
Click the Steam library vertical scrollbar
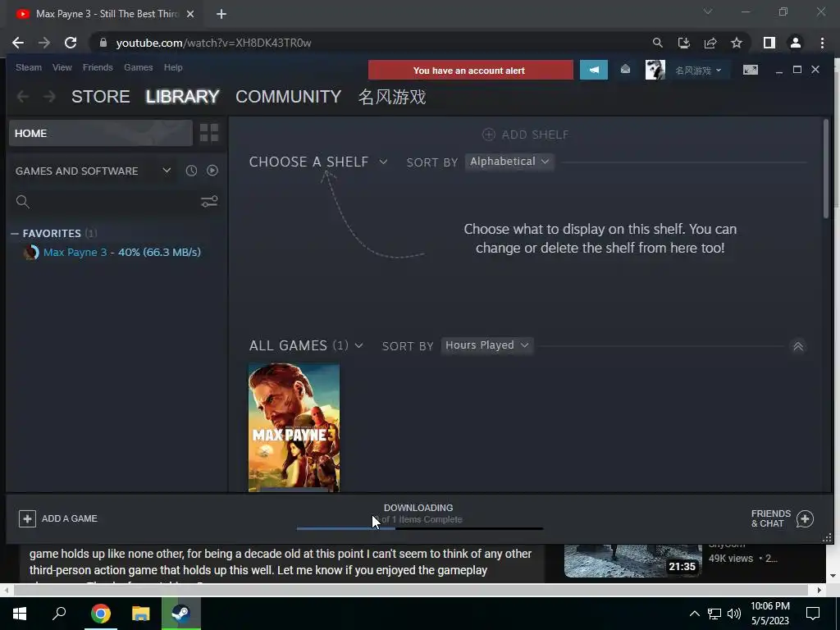pos(825,168)
